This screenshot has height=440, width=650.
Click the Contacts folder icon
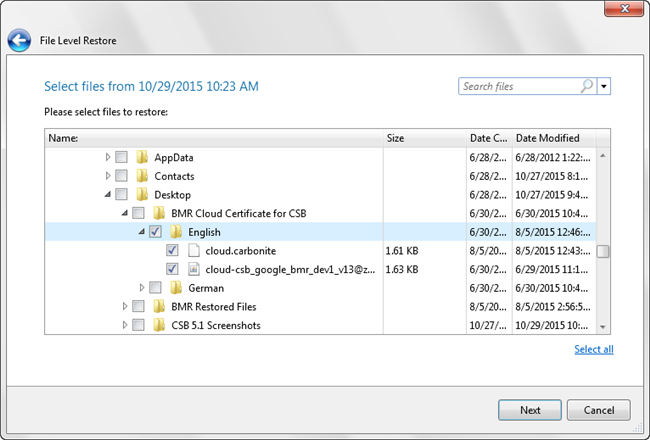[x=142, y=177]
